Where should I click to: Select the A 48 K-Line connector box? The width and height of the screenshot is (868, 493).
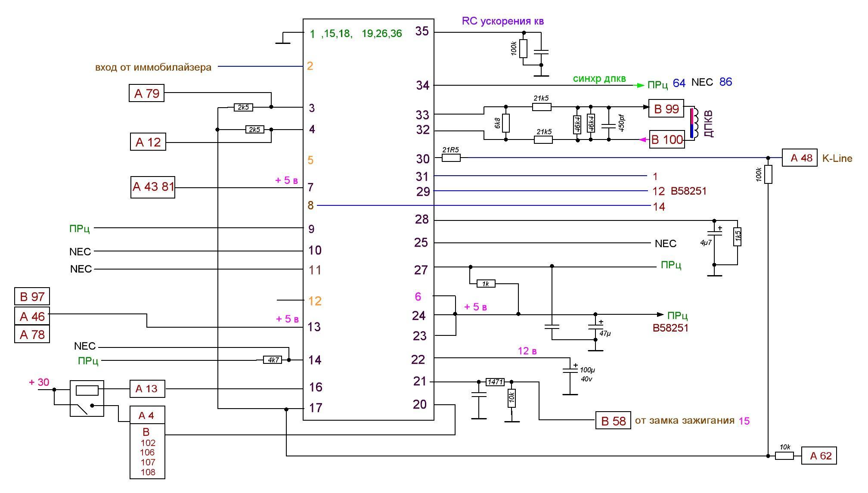[x=799, y=158]
